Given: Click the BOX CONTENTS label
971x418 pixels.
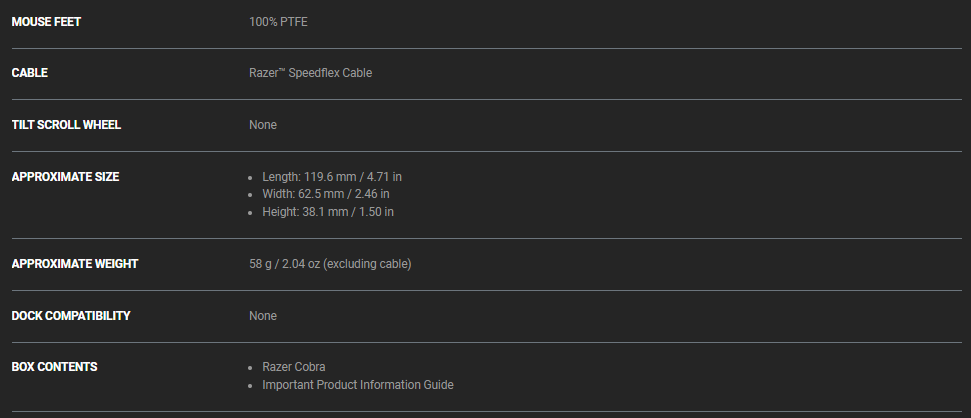Looking at the screenshot, I should pos(54,367).
